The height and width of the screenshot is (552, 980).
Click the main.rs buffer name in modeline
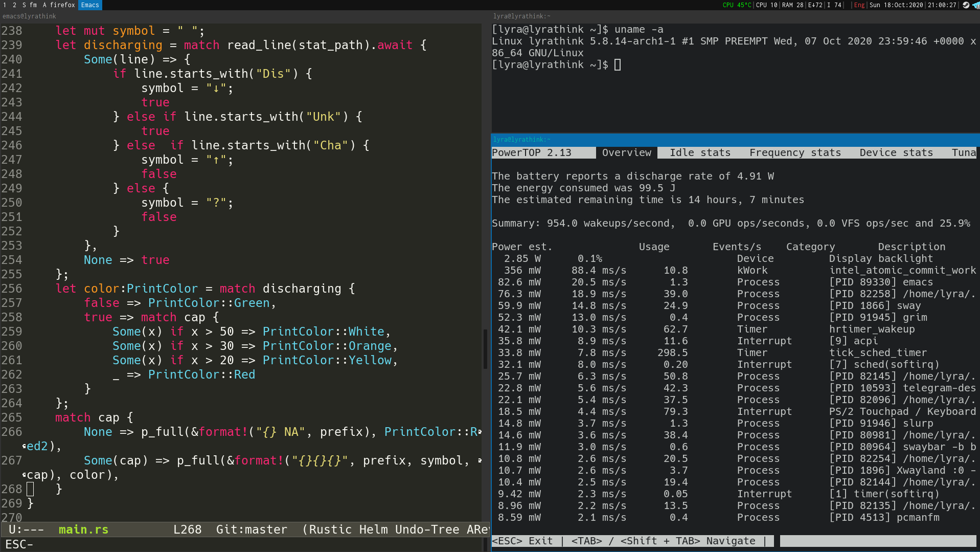[83, 529]
